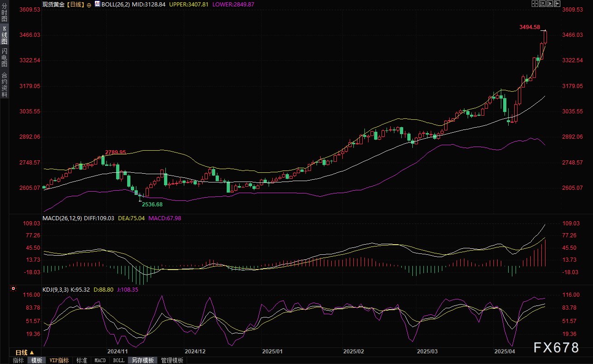593x364 pixels.
Task: Apply the 标准 template
Action: pos(82,360)
